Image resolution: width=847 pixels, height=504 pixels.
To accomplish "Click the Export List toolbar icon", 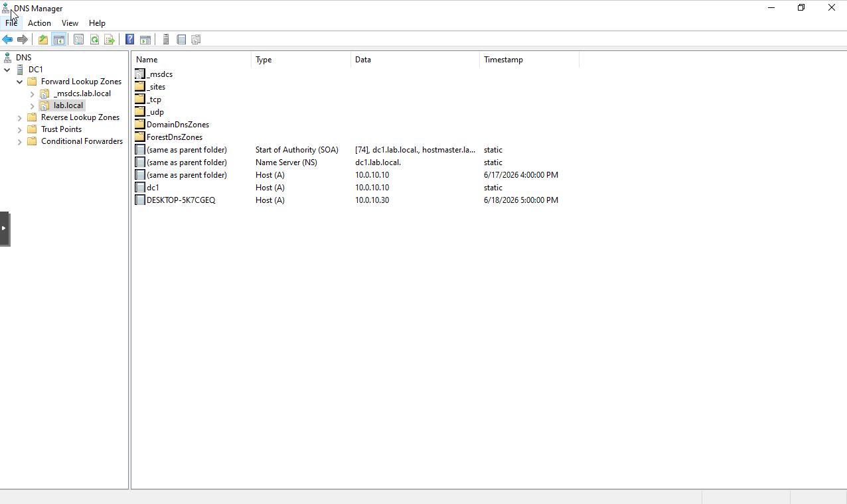I will click(110, 40).
